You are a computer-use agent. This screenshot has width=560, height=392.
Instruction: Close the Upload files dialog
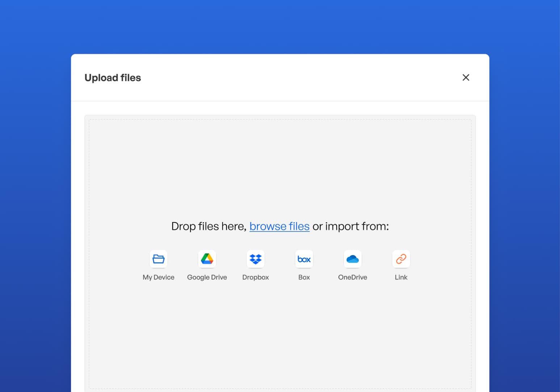(x=466, y=77)
